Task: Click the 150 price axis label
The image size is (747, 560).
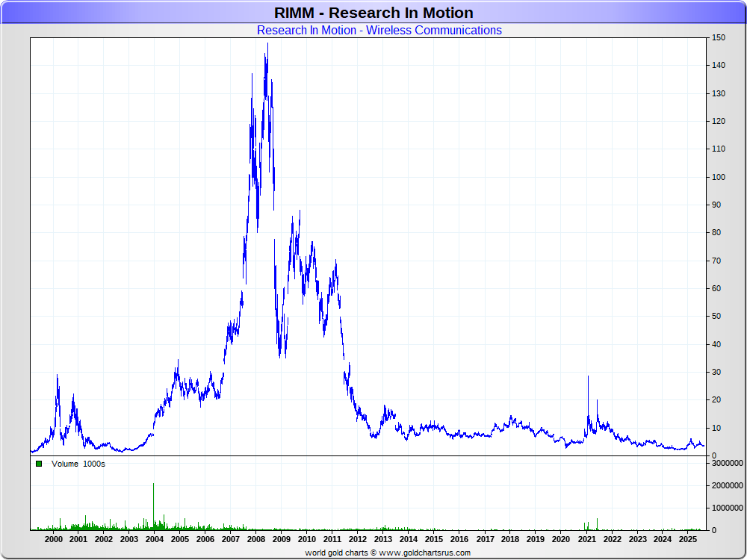Action: point(717,37)
